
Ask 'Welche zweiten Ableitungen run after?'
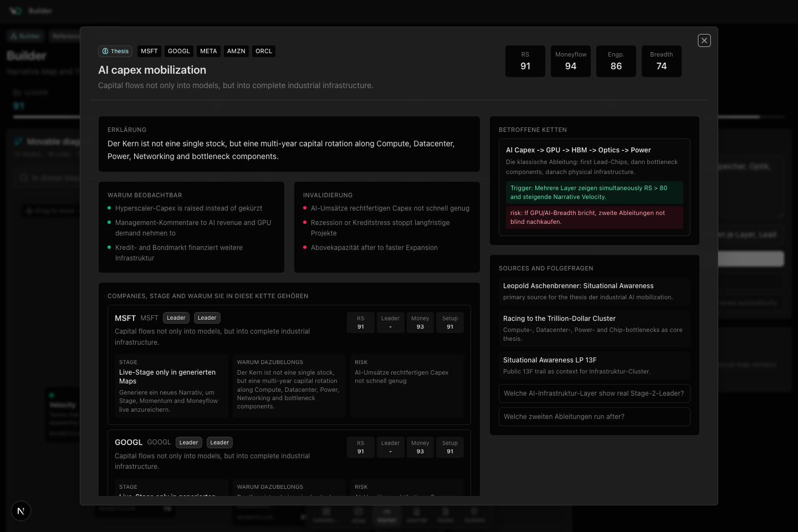(595, 417)
